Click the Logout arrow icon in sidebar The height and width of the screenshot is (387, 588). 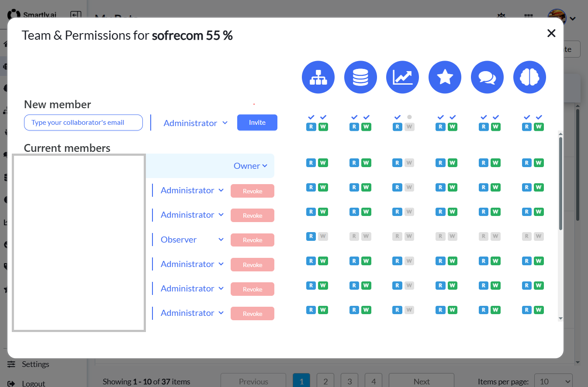pyautogui.click(x=12, y=384)
